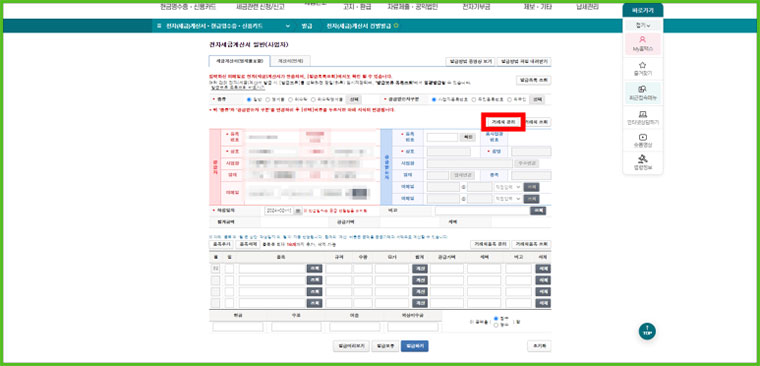Focus the 작성일자 date field
The image size is (760, 366).
279,211
